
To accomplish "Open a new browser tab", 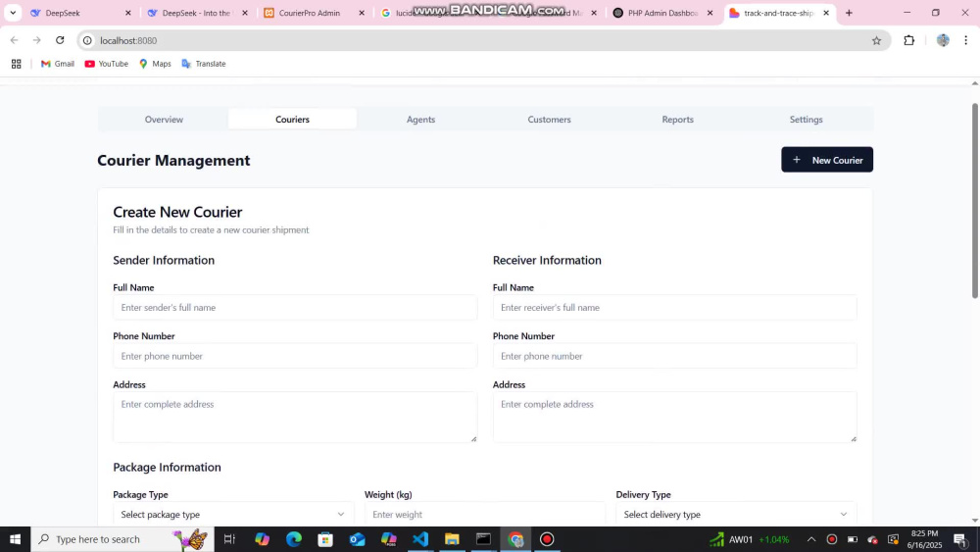I will click(849, 13).
